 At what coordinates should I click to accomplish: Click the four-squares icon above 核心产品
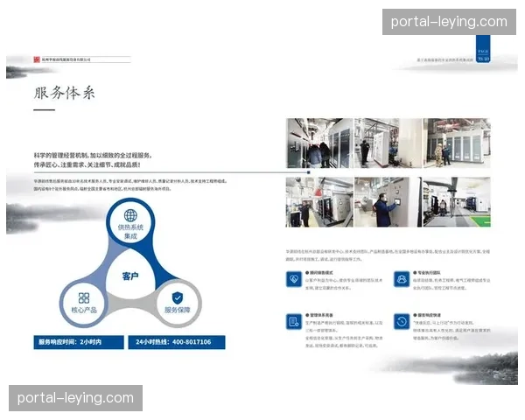pos(84,297)
